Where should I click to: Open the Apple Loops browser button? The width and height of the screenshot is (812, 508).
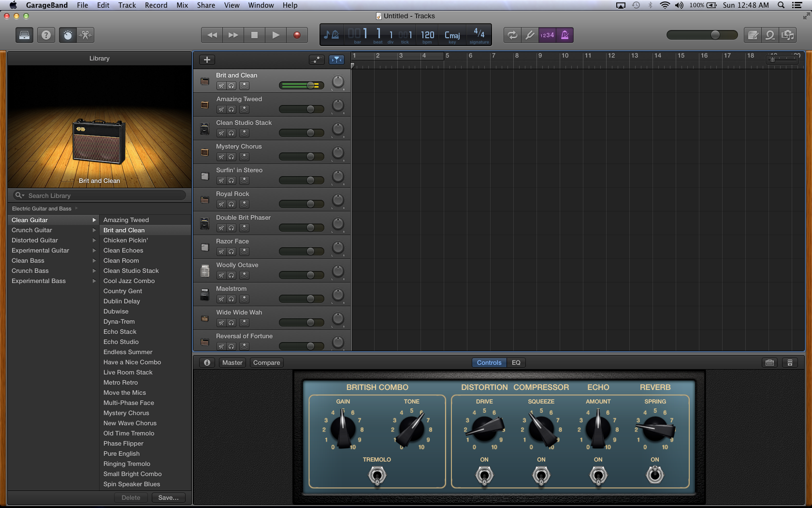770,35
